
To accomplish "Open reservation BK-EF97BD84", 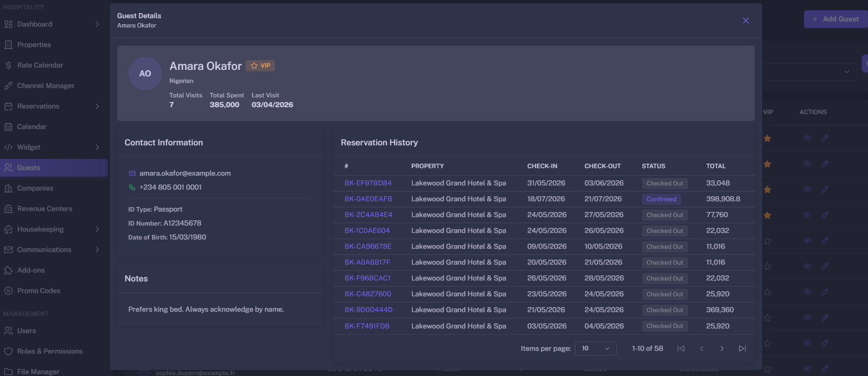I will pyautogui.click(x=368, y=183).
